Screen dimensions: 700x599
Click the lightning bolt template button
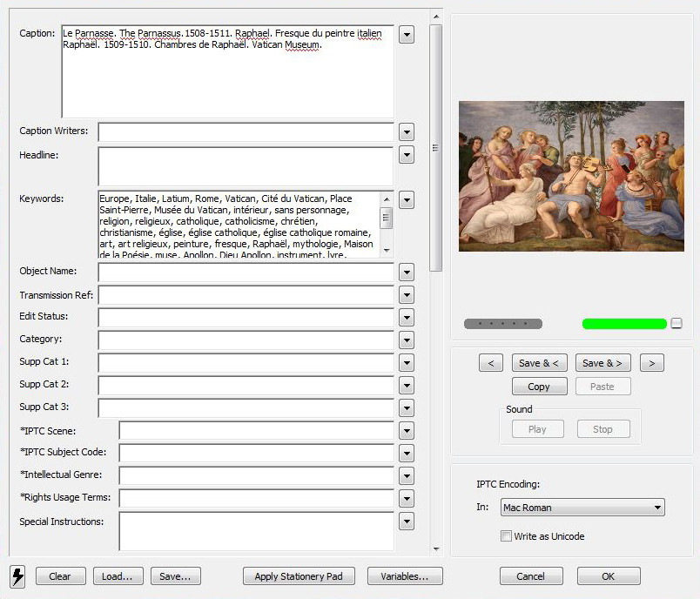tap(17, 576)
